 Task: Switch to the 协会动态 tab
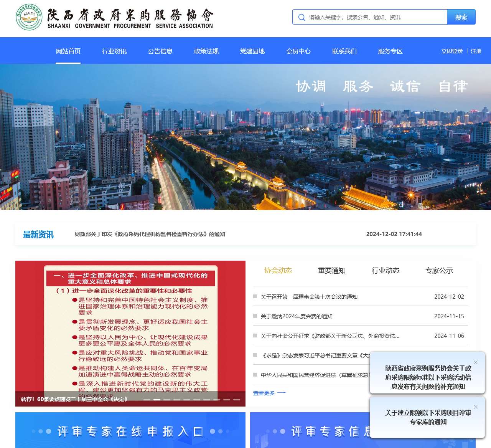[278, 271]
